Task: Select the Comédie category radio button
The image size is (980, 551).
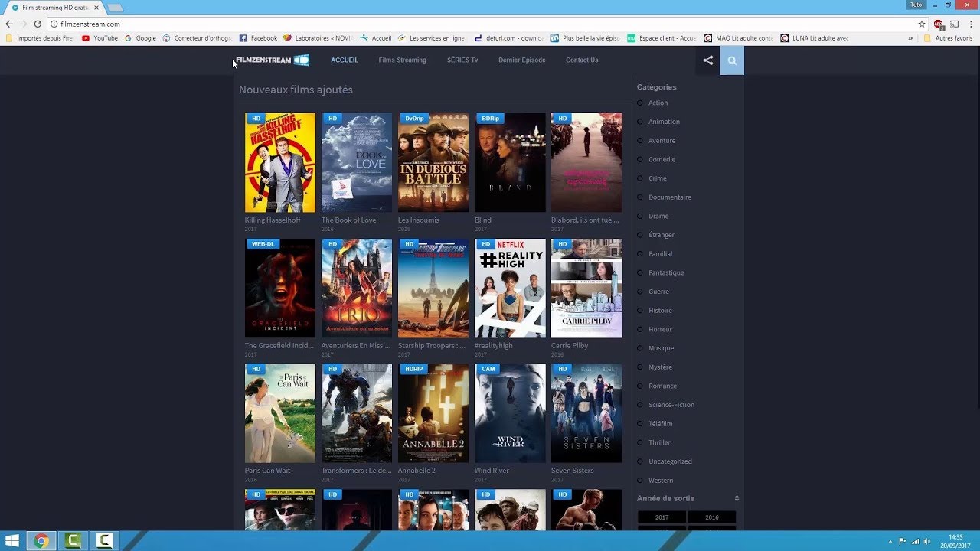Action: click(x=640, y=159)
